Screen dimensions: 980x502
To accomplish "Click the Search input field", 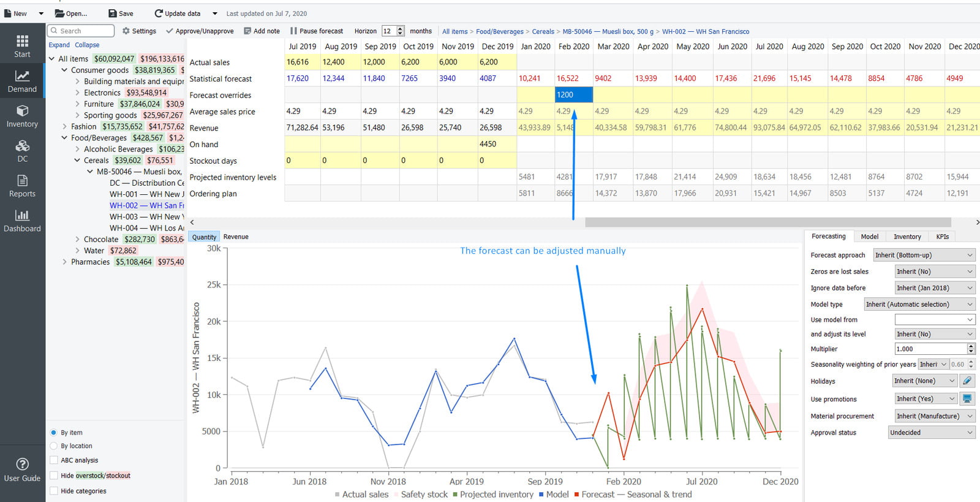I will pyautogui.click(x=81, y=31).
